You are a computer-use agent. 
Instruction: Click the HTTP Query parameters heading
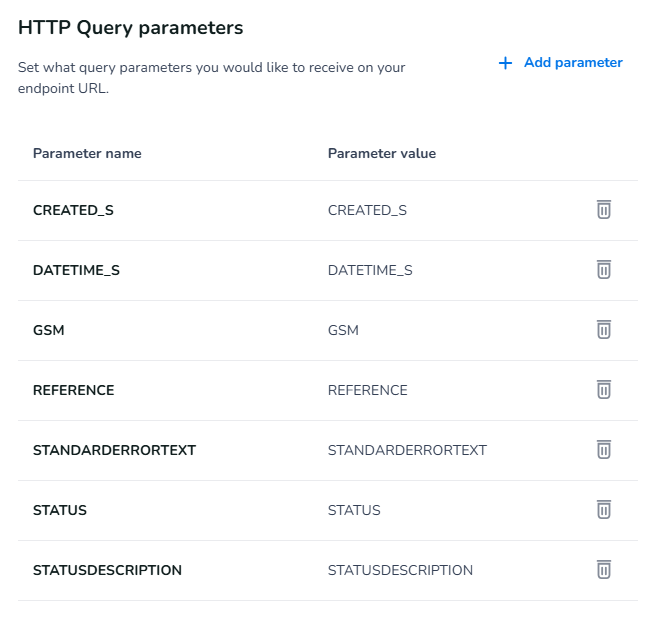(x=130, y=28)
